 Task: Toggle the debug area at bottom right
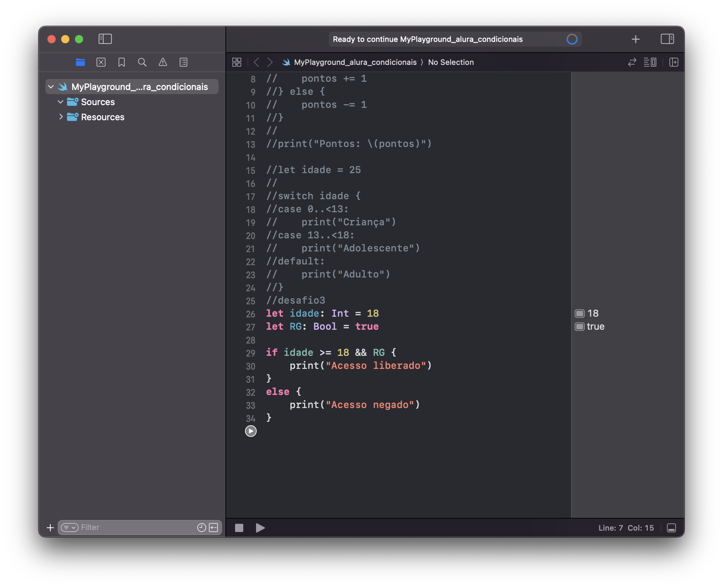click(x=671, y=528)
